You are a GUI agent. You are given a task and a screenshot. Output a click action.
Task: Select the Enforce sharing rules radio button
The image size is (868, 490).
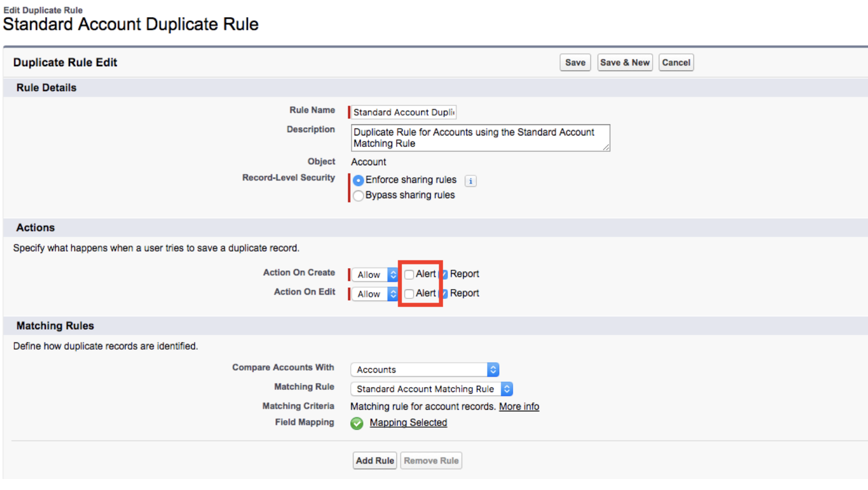pyautogui.click(x=359, y=181)
